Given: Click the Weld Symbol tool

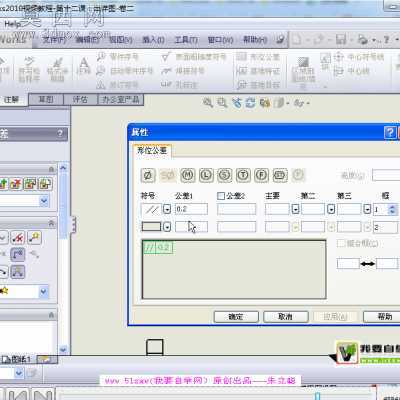Looking at the screenshot, I should tap(183, 71).
